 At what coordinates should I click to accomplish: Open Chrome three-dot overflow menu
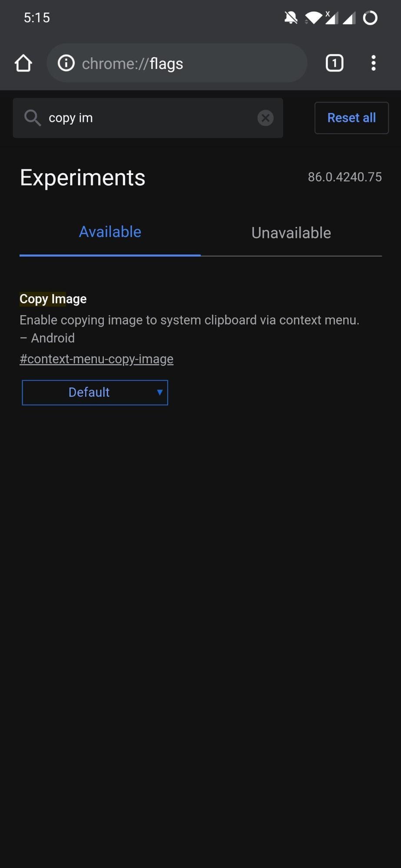(374, 63)
